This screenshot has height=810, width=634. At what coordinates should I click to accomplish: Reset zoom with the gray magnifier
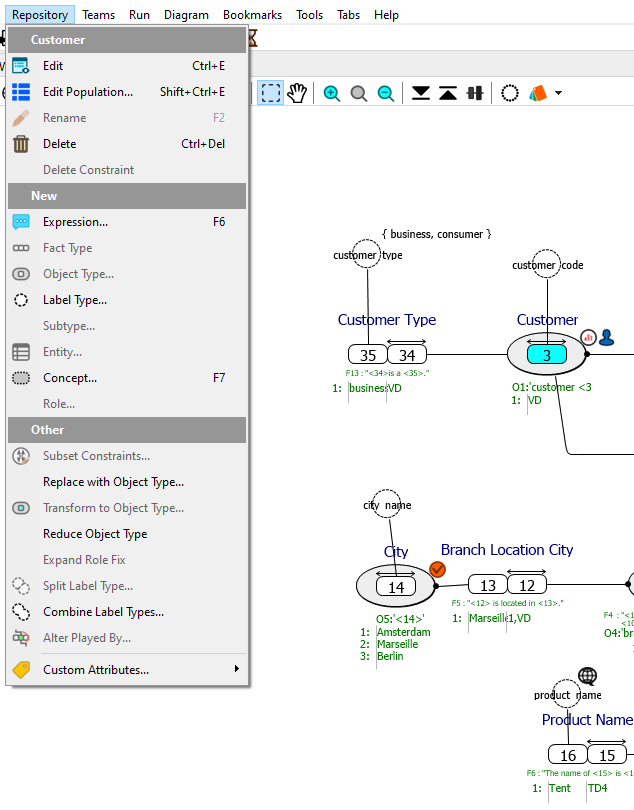[359, 93]
